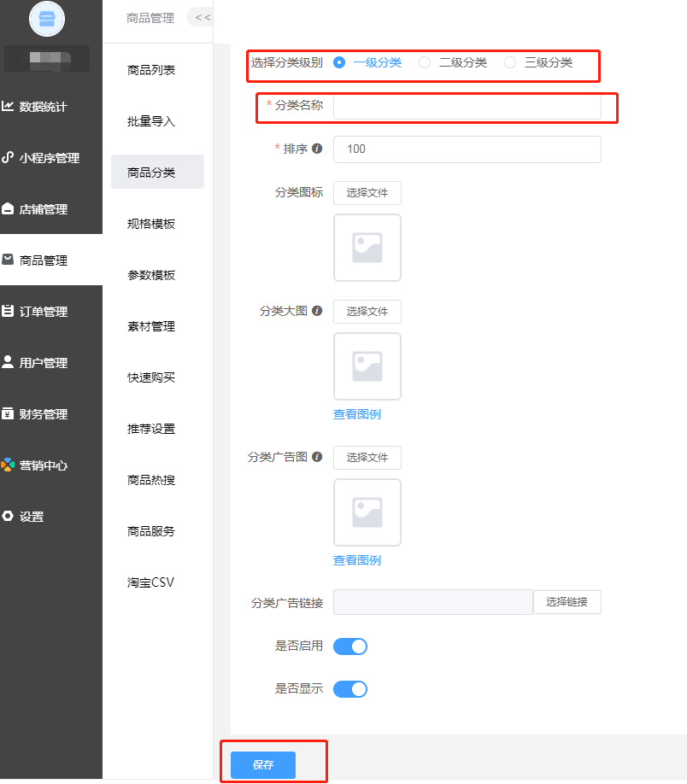Image resolution: width=687 pixels, height=784 pixels.
Task: Go to 快速购买 submenu item
Action: click(x=151, y=377)
